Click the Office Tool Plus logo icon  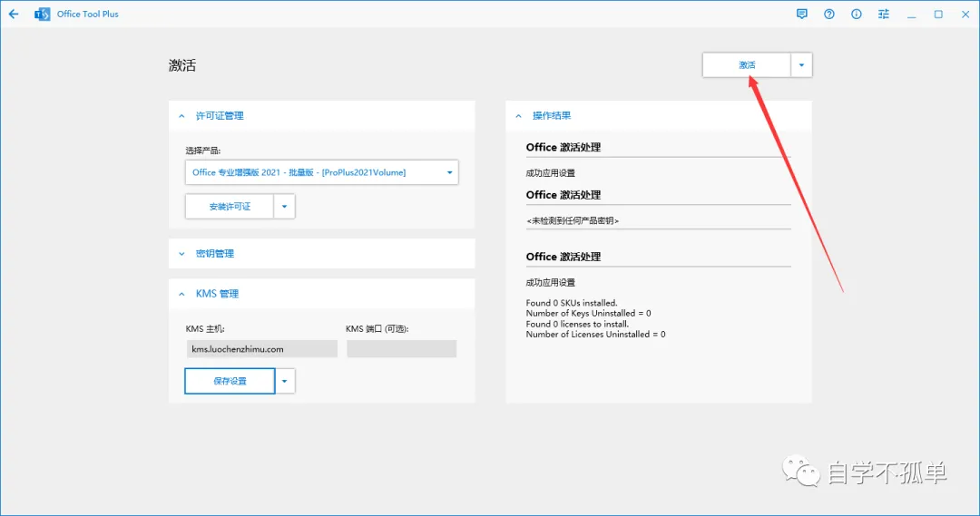point(42,14)
